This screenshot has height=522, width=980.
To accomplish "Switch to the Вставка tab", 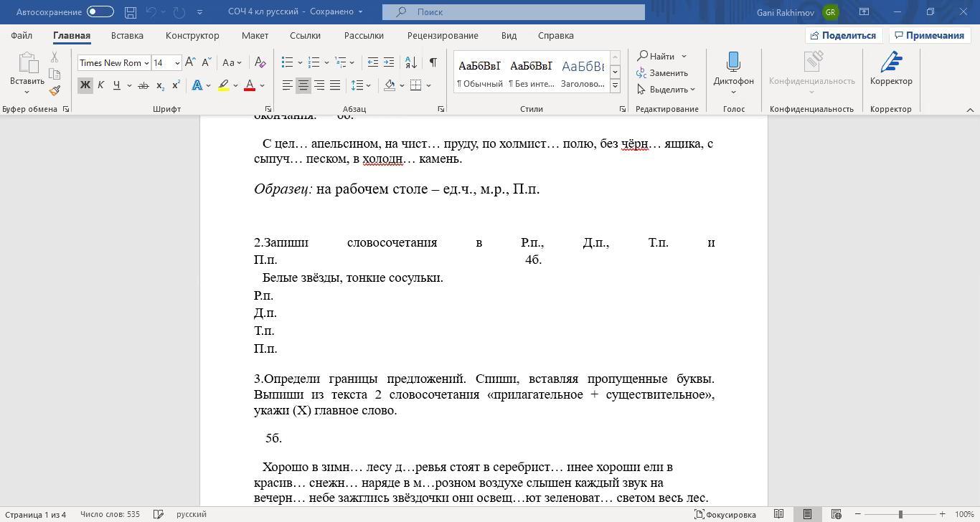I will tap(127, 35).
